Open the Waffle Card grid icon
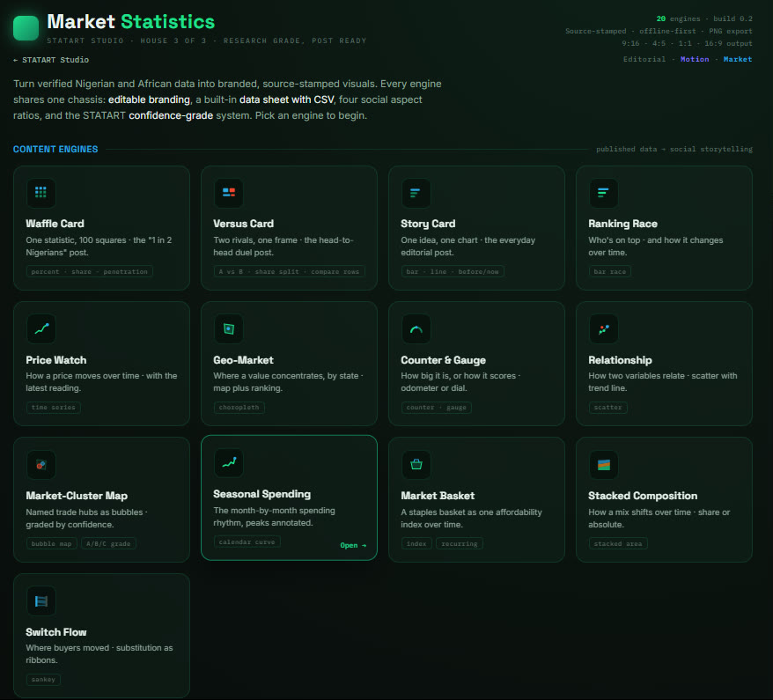This screenshot has height=700, width=773. 40,192
